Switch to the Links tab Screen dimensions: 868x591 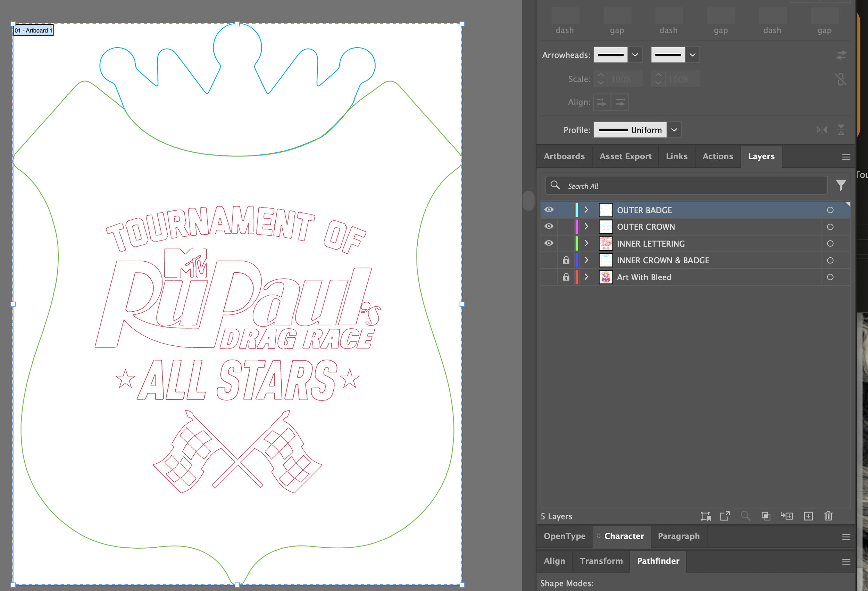(677, 157)
